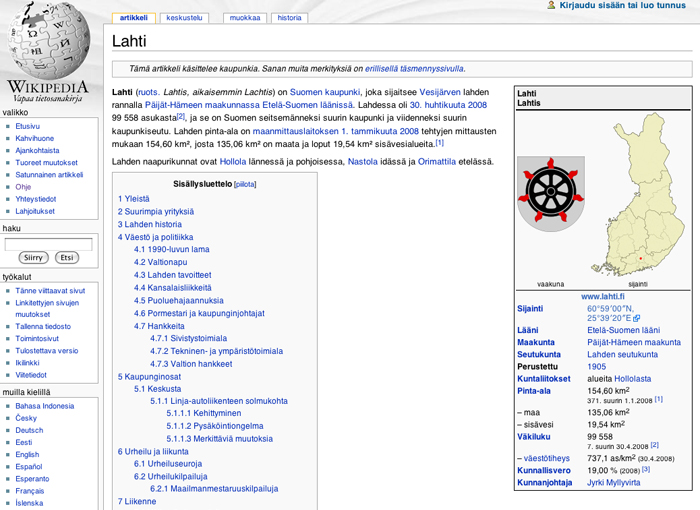Open Tänne viittaavat sivut tool link
This screenshot has height=510, width=700.
50,291
